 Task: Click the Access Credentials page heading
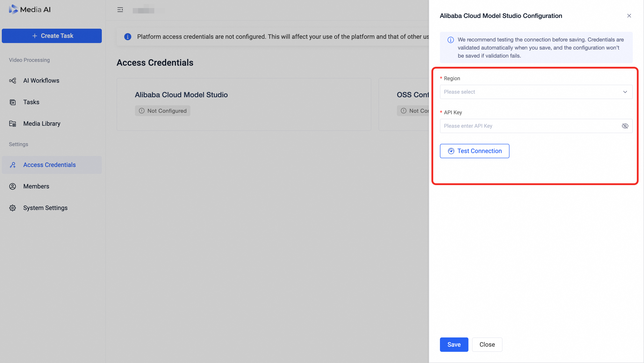point(155,63)
